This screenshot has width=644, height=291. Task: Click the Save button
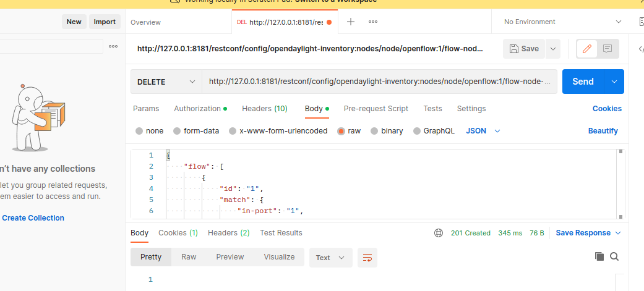[x=524, y=49]
